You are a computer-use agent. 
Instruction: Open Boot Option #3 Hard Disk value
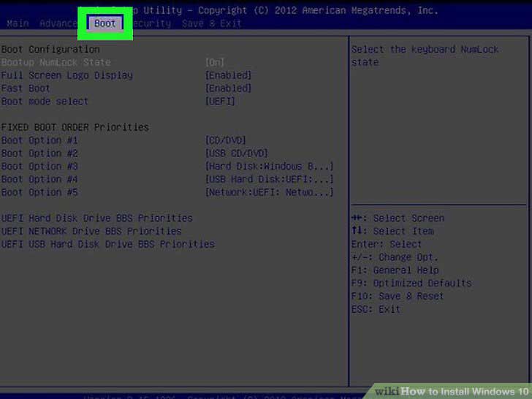tap(269, 167)
